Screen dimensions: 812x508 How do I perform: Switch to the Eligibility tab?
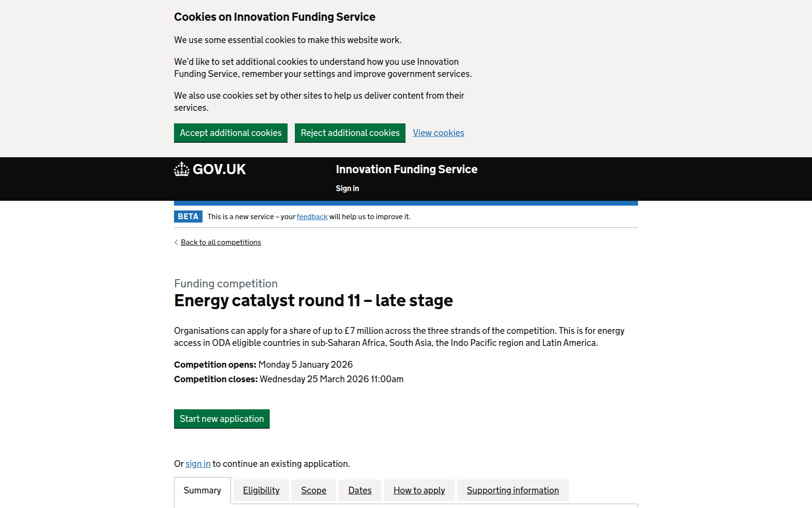pyautogui.click(x=261, y=491)
